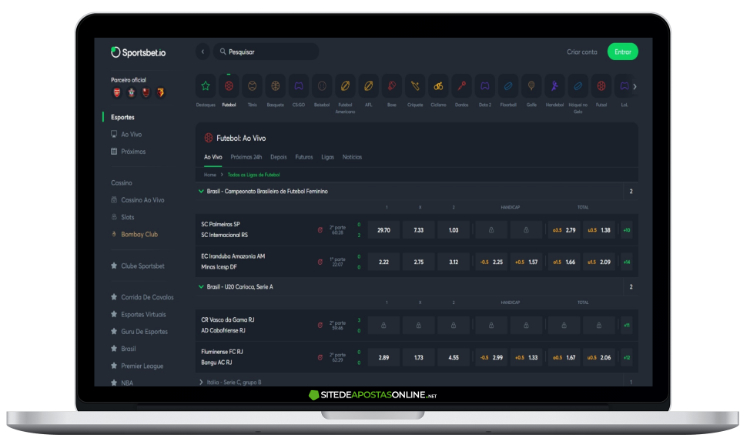The image size is (750, 448).
Task: Select odds 2.22 for Iranduba Amazonia
Action: (384, 262)
